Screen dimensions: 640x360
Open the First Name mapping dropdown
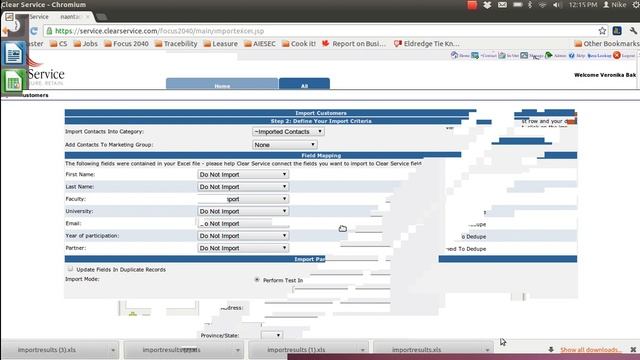243,174
